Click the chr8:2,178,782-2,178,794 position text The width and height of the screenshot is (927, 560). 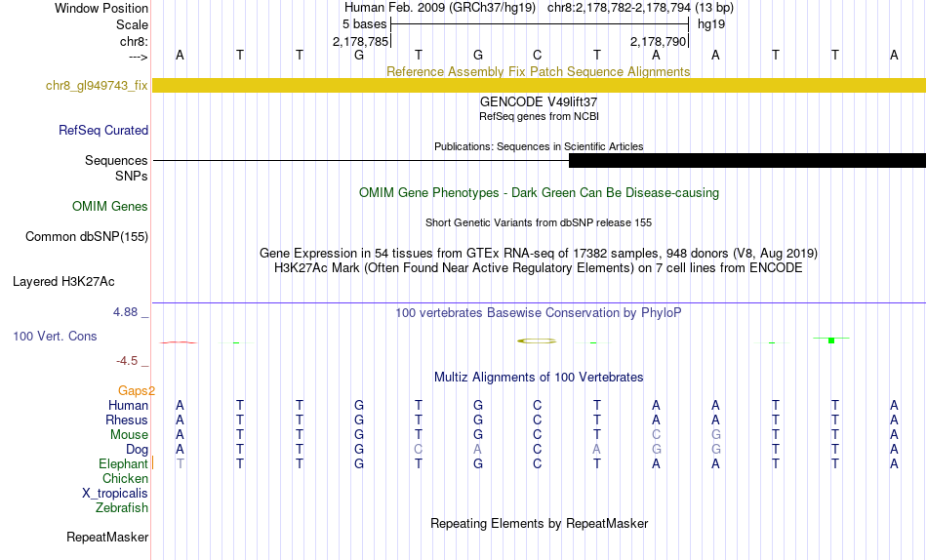click(x=621, y=8)
